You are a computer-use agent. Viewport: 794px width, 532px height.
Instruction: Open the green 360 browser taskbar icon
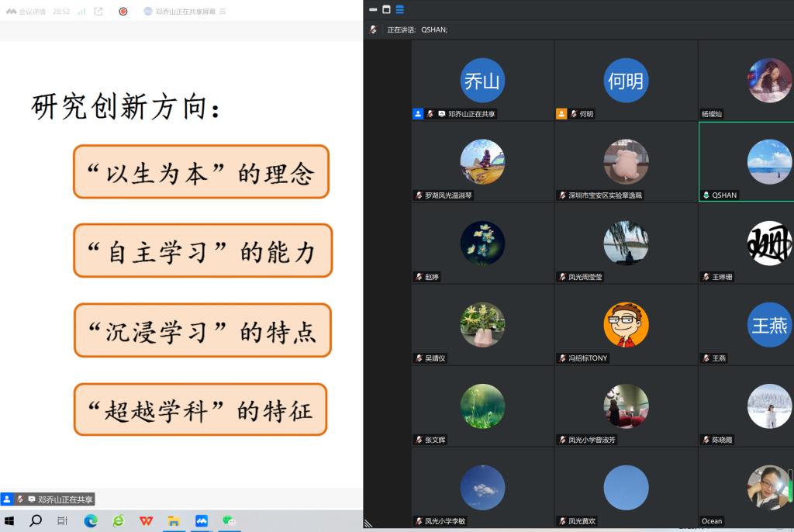pos(119,521)
